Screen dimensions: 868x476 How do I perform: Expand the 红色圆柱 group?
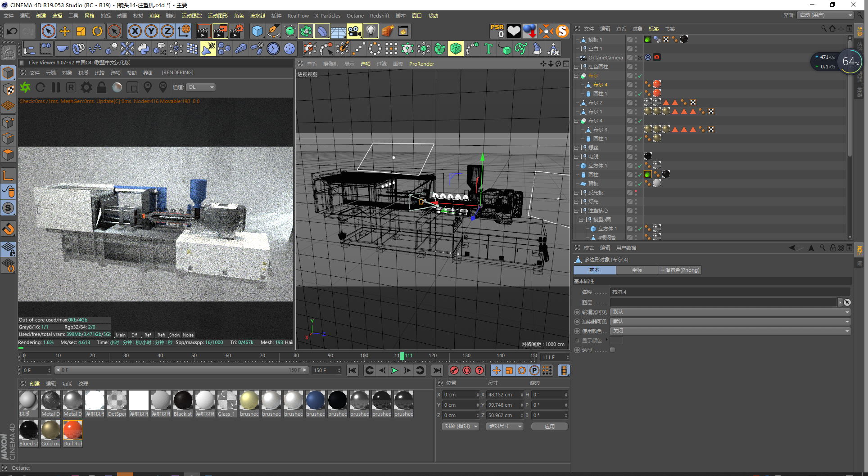[x=576, y=67]
